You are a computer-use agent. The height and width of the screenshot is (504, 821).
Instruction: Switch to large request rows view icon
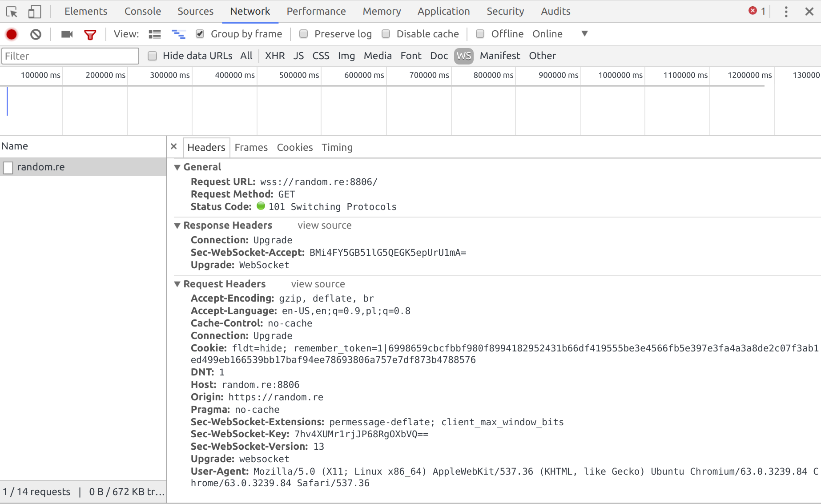[x=154, y=34]
